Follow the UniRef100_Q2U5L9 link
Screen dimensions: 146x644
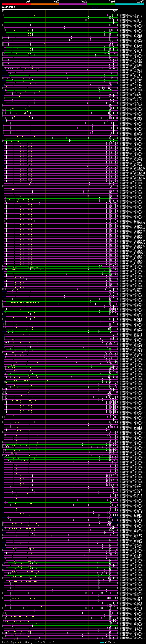click(x=131, y=352)
